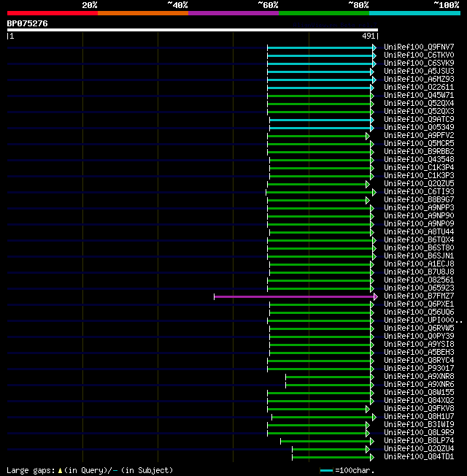Open the UniRef100_B8B9G7 entry
Viewport: 467px width, 476px height.
coord(419,200)
